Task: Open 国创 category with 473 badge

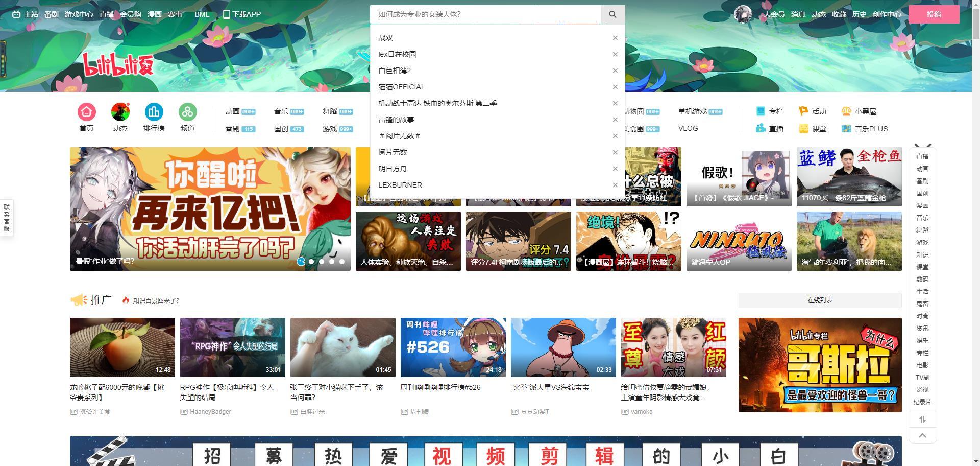Action: click(x=289, y=129)
